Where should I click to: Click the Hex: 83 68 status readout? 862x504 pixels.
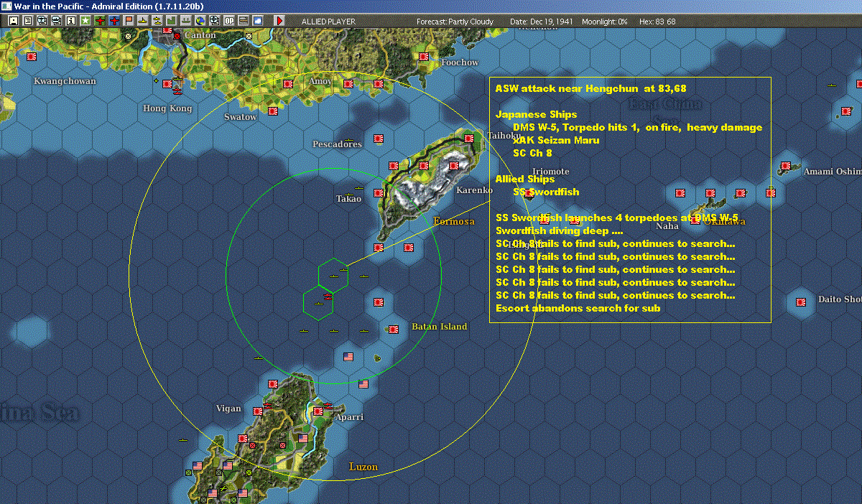click(x=657, y=22)
